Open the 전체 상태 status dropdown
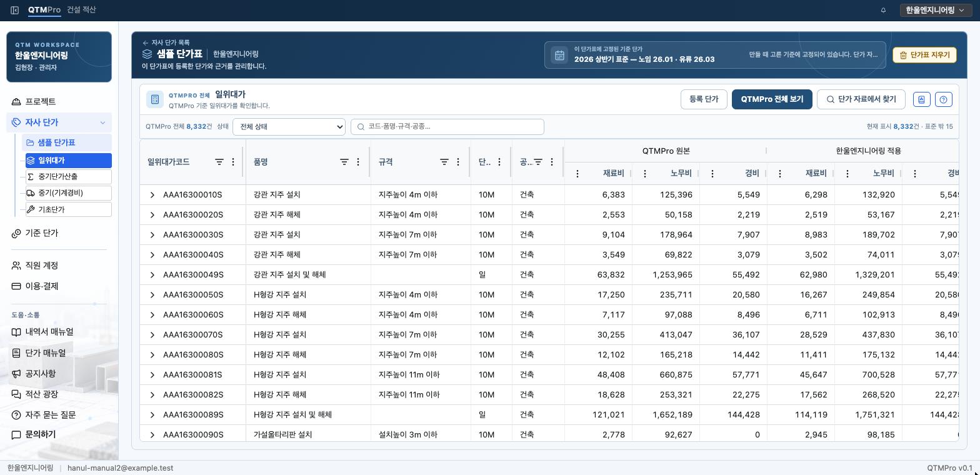The image size is (980, 475). 289,126
